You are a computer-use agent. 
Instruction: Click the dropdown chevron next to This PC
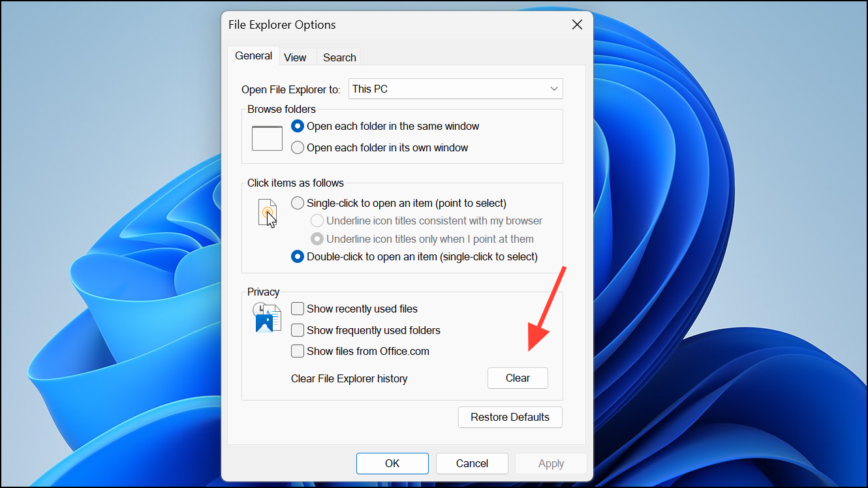click(554, 89)
